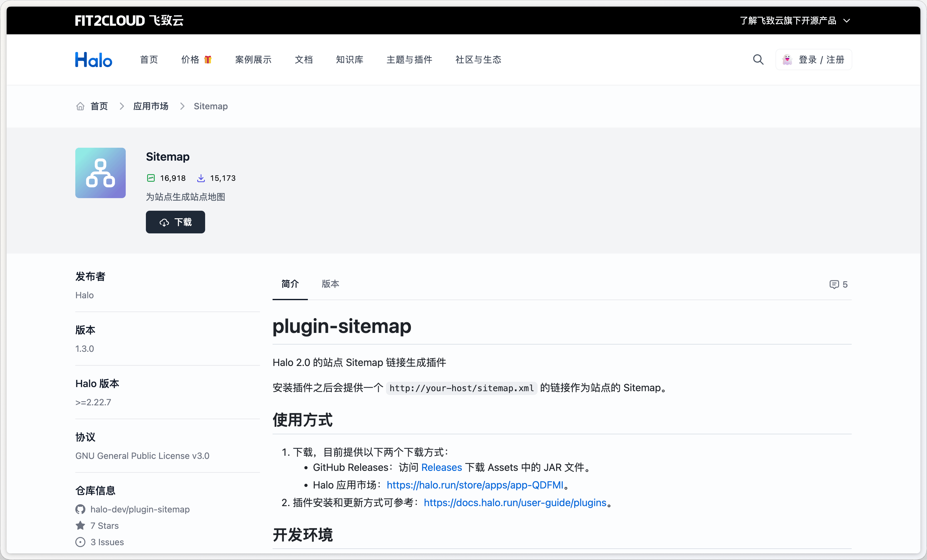Click the Halo logo
Image resolution: width=927 pixels, height=560 pixels.
pyautogui.click(x=94, y=60)
